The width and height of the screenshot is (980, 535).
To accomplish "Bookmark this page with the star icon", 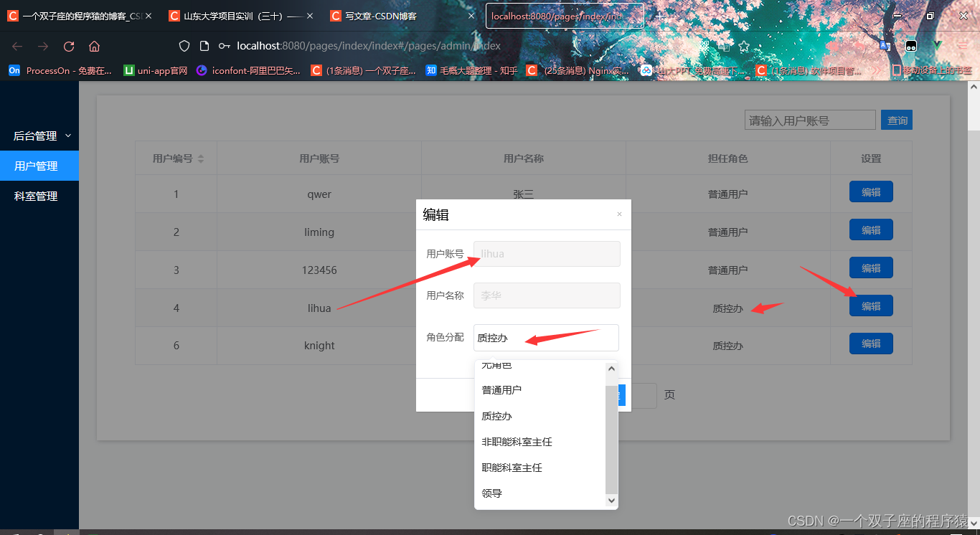I will coord(744,46).
